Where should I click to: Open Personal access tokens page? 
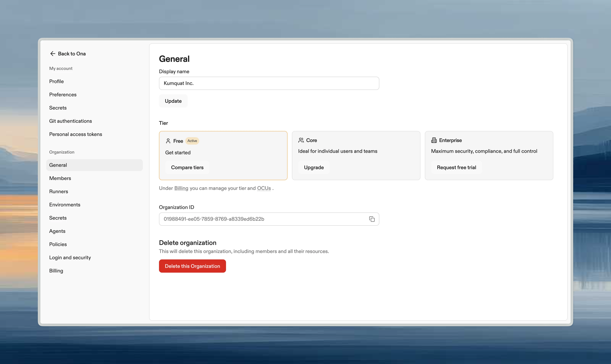[76, 134]
